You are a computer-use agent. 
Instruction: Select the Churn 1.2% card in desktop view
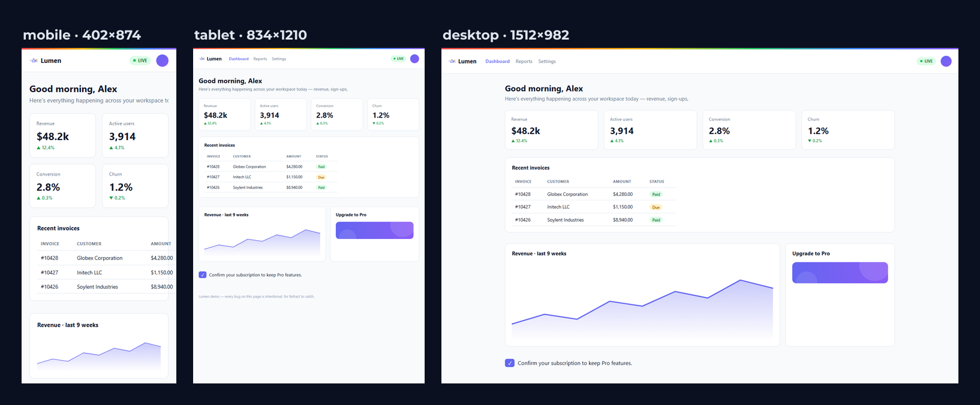(x=848, y=129)
